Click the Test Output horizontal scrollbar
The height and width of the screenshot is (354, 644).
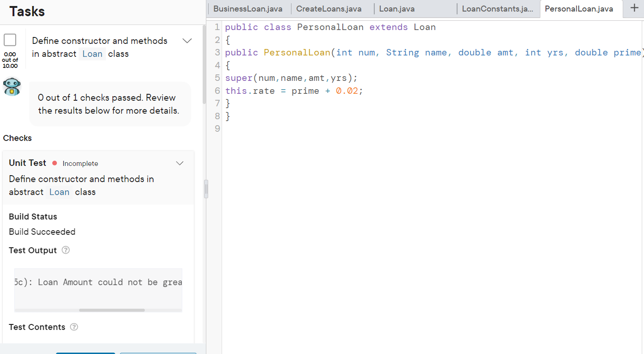point(112,310)
